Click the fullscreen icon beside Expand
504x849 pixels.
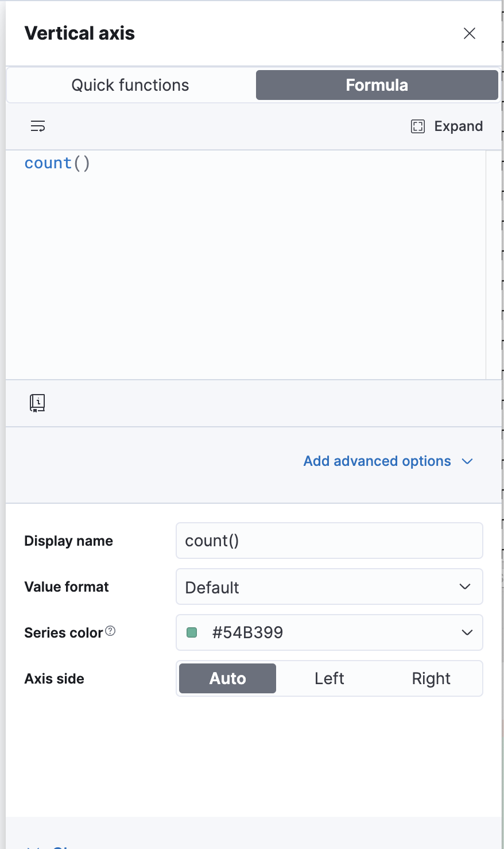coord(418,126)
